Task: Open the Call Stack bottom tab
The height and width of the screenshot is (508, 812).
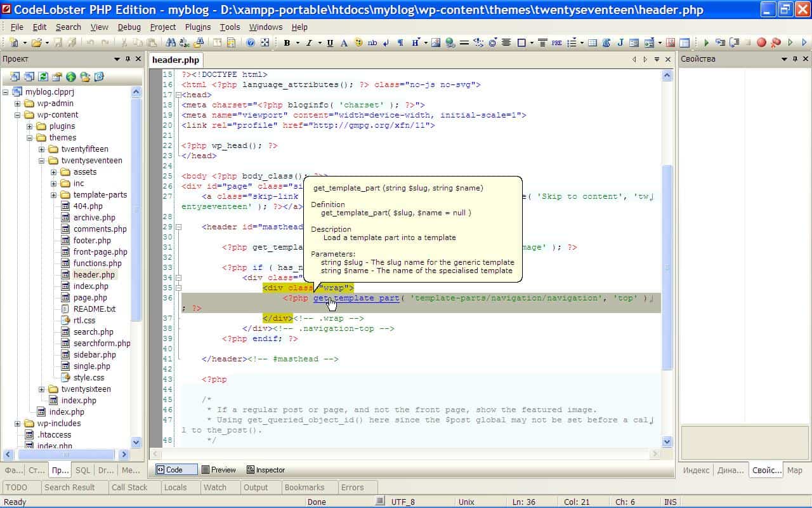Action: pyautogui.click(x=129, y=488)
